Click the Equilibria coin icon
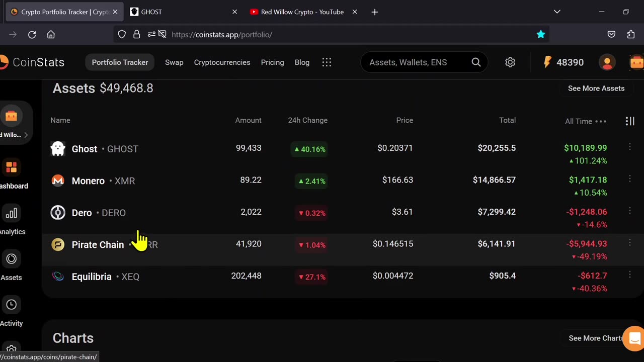Image resolution: width=644 pixels, height=362 pixels. click(x=58, y=277)
